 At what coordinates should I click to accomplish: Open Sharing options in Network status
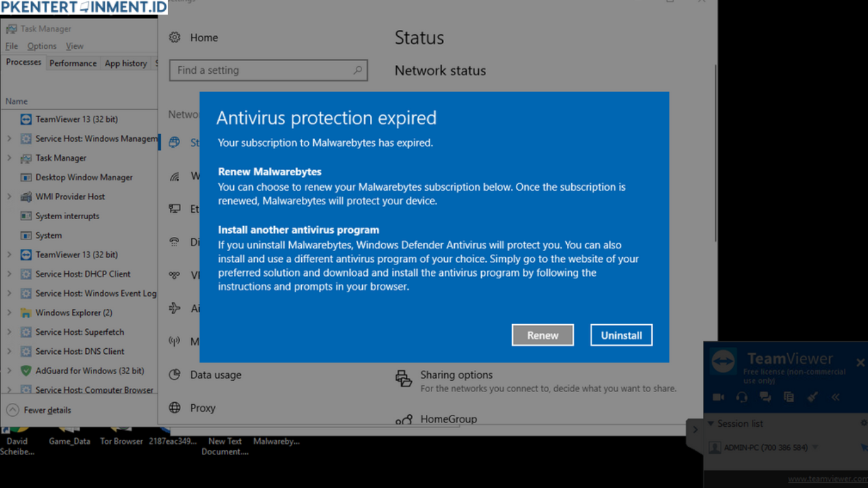tap(456, 375)
